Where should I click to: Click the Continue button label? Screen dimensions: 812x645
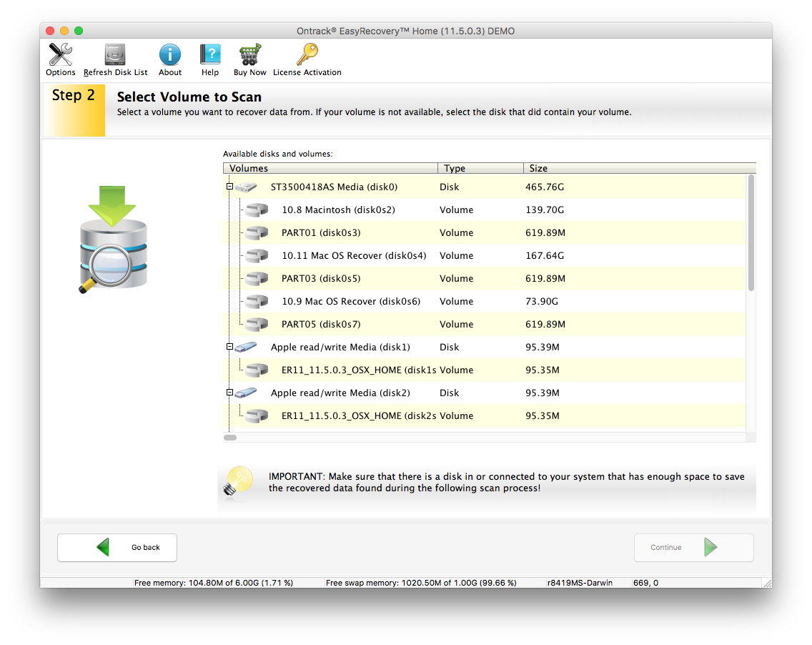coord(666,547)
